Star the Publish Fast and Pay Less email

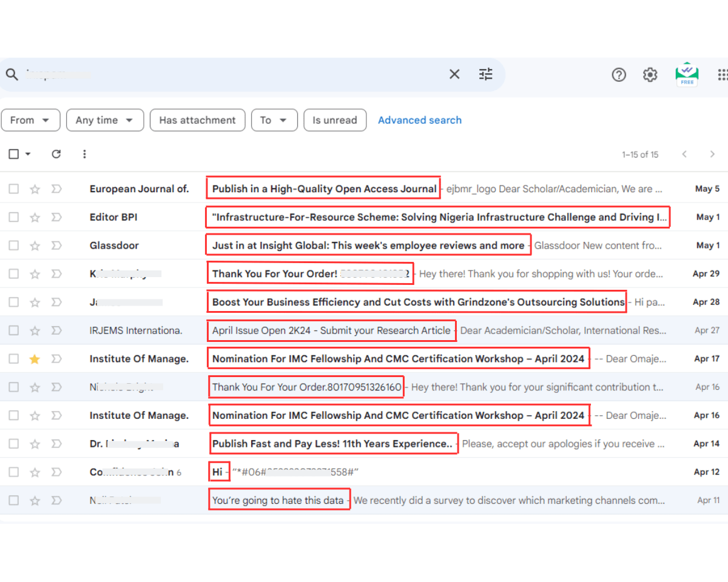tap(35, 444)
